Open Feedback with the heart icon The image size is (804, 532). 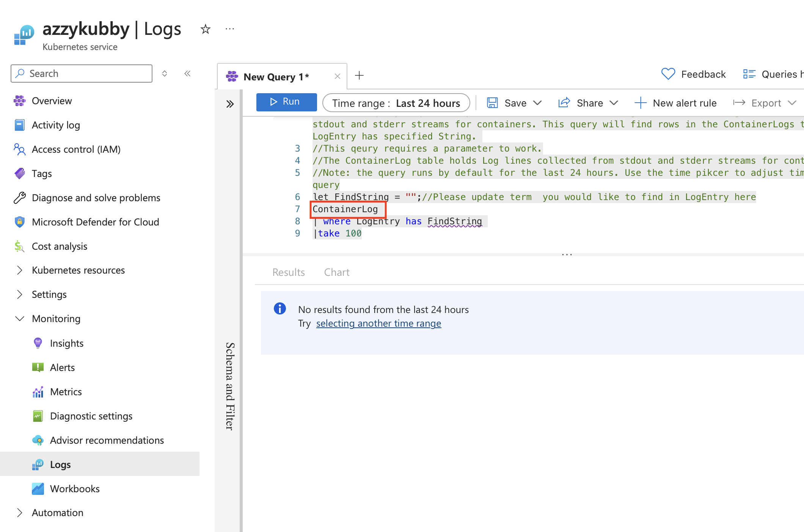pos(694,74)
